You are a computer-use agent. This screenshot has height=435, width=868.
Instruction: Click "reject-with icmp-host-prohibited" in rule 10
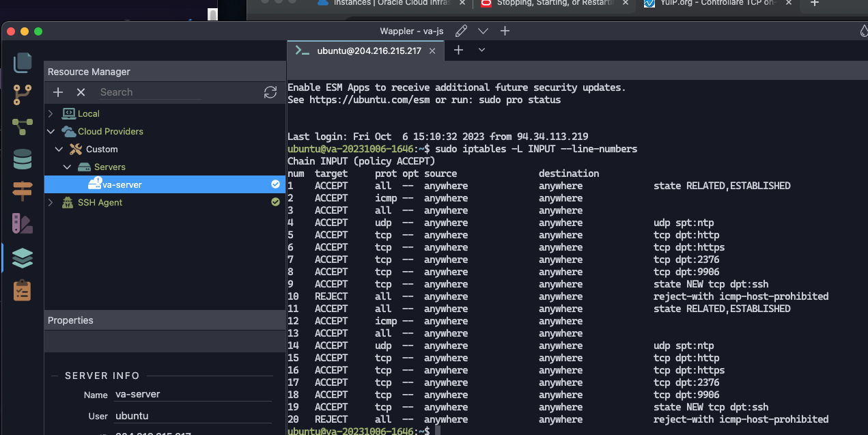pyautogui.click(x=741, y=296)
